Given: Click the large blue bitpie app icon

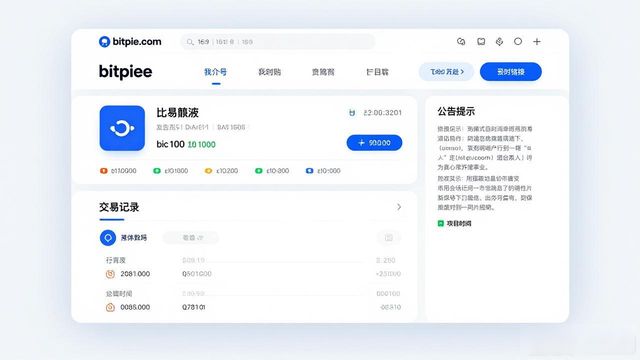Looking at the screenshot, I should click(122, 128).
